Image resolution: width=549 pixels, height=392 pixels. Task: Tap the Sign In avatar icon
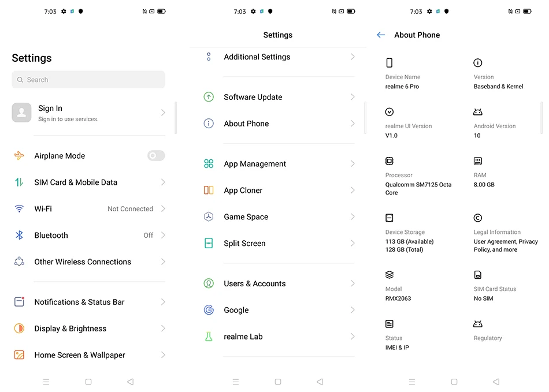(21, 113)
